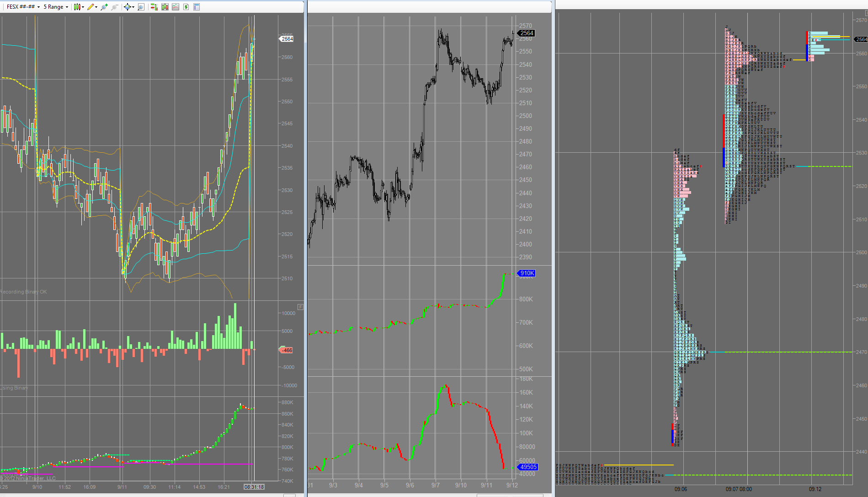Click the 910K value label on middle chart
The width and height of the screenshot is (868, 497).
point(527,273)
